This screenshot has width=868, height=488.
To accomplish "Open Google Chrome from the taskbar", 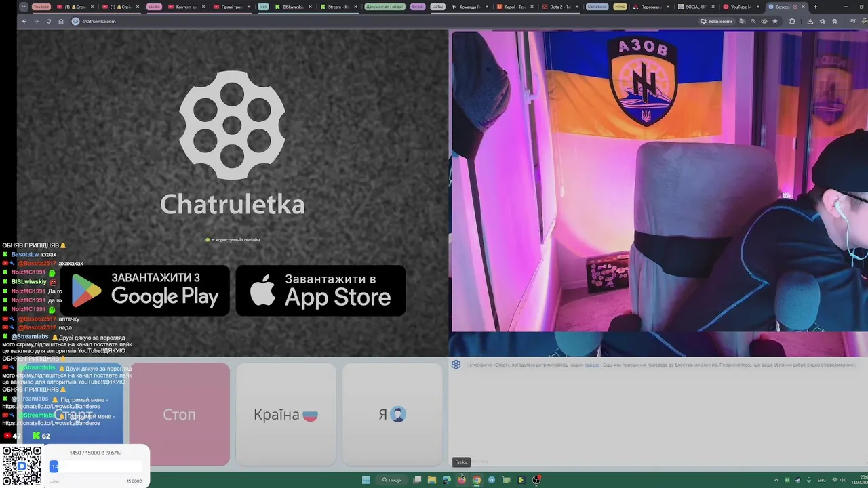I will (x=477, y=480).
